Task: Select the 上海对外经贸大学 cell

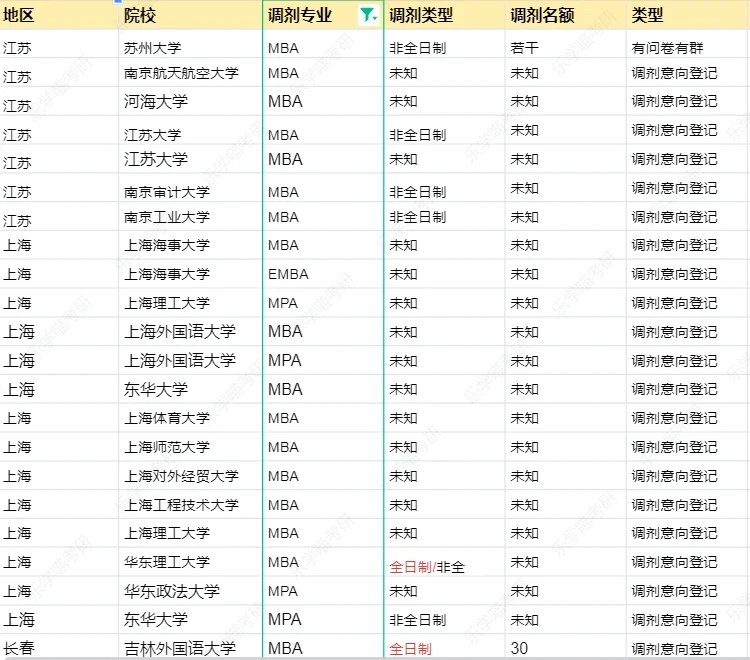Action: [x=181, y=476]
